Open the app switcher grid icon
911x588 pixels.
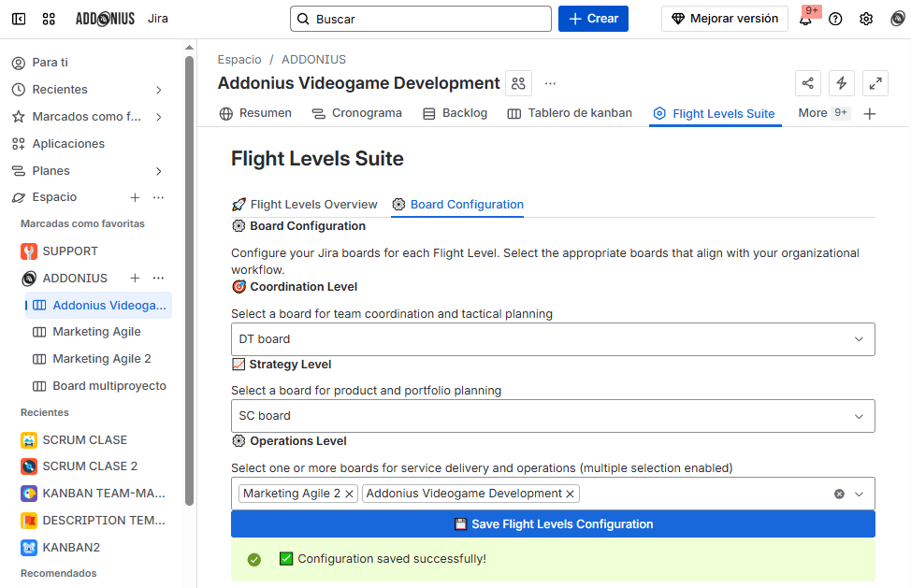(49, 19)
